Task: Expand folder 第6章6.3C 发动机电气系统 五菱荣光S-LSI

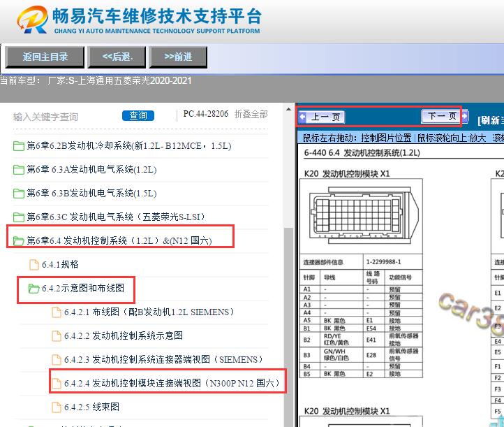Action: pos(116,217)
